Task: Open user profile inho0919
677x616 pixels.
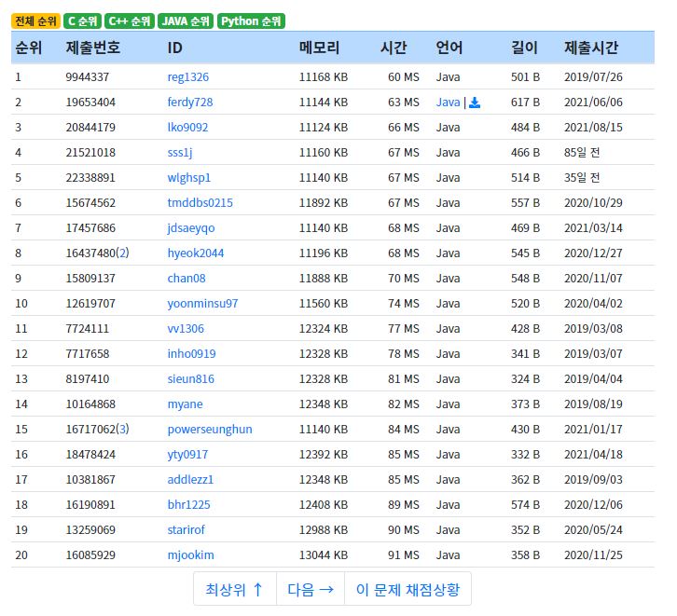Action: click(x=191, y=354)
